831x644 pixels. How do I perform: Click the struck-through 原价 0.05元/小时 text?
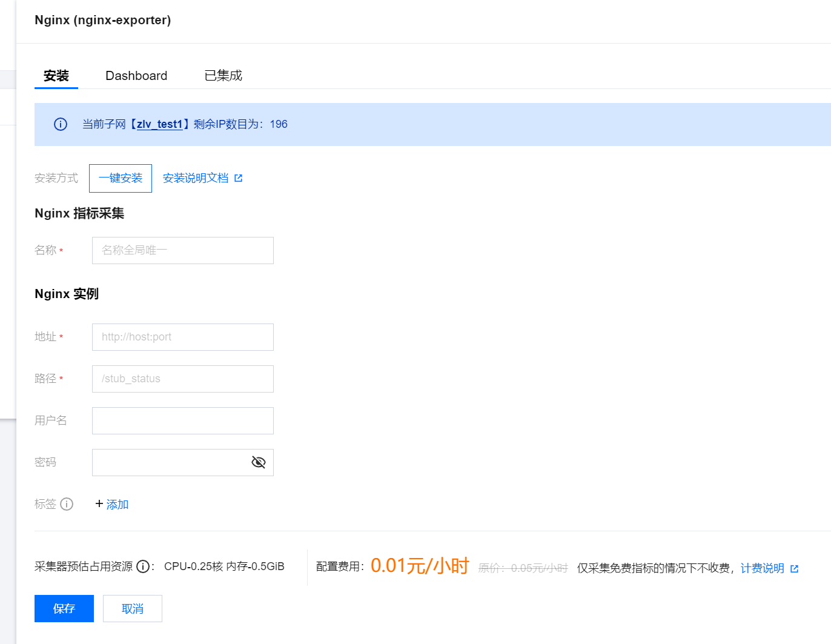(523, 568)
